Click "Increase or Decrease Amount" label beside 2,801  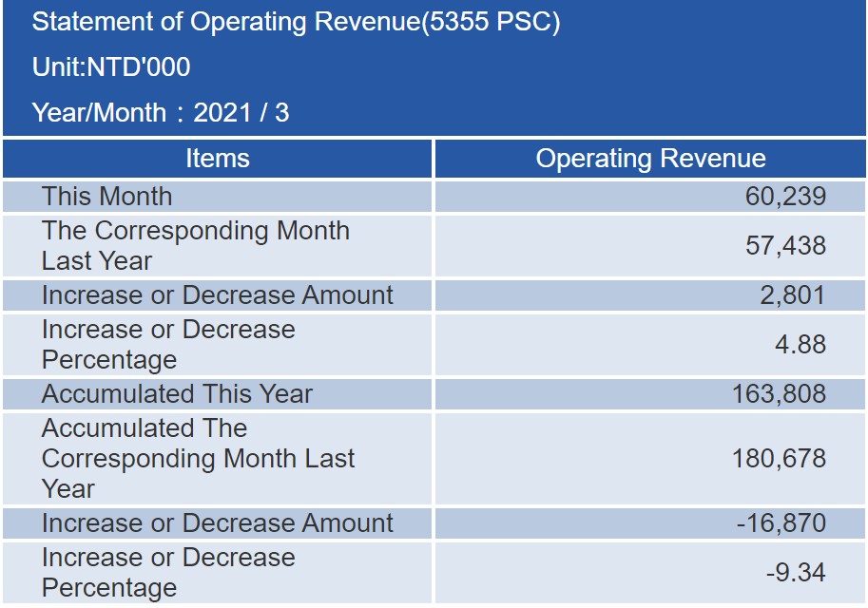pyautogui.click(x=218, y=294)
